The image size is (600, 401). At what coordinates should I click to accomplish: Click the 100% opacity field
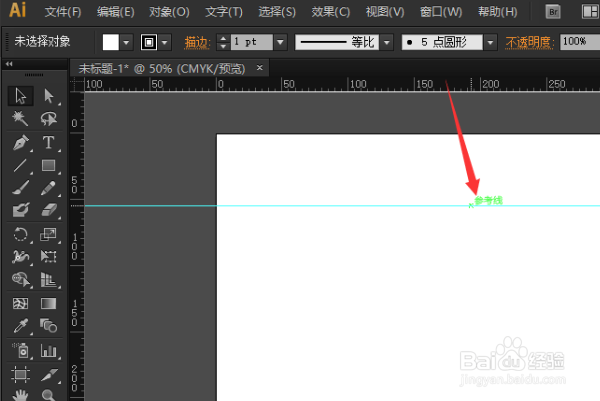579,42
